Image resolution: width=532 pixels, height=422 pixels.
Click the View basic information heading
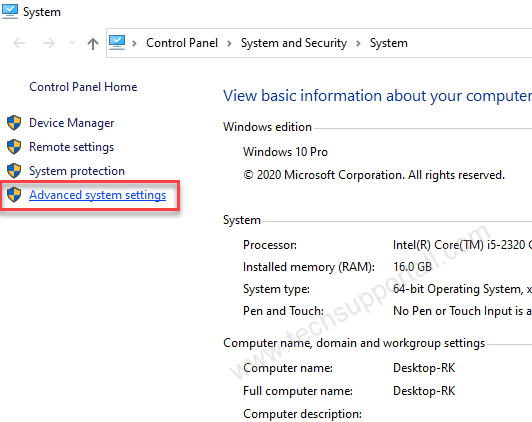coord(377,96)
